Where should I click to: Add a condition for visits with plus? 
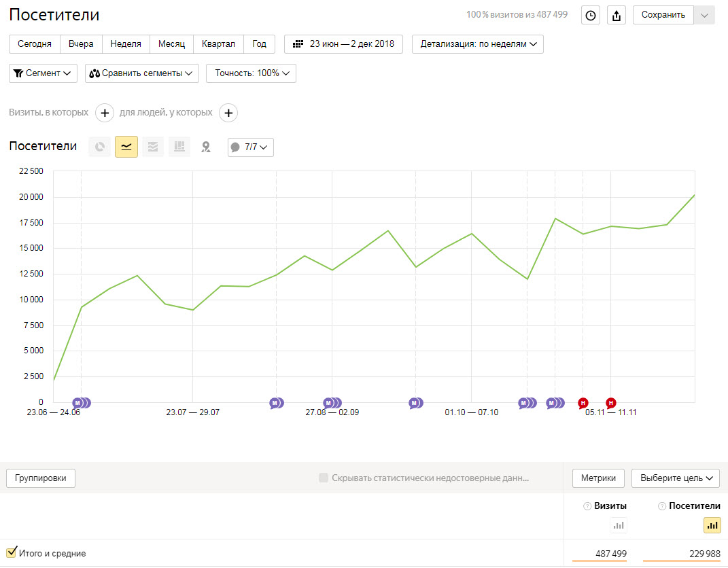105,113
